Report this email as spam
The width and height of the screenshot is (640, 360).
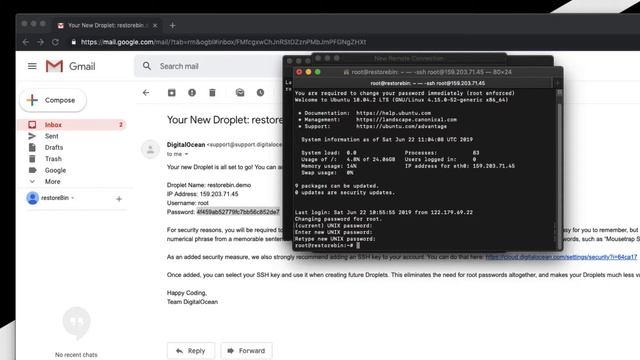[x=192, y=93]
